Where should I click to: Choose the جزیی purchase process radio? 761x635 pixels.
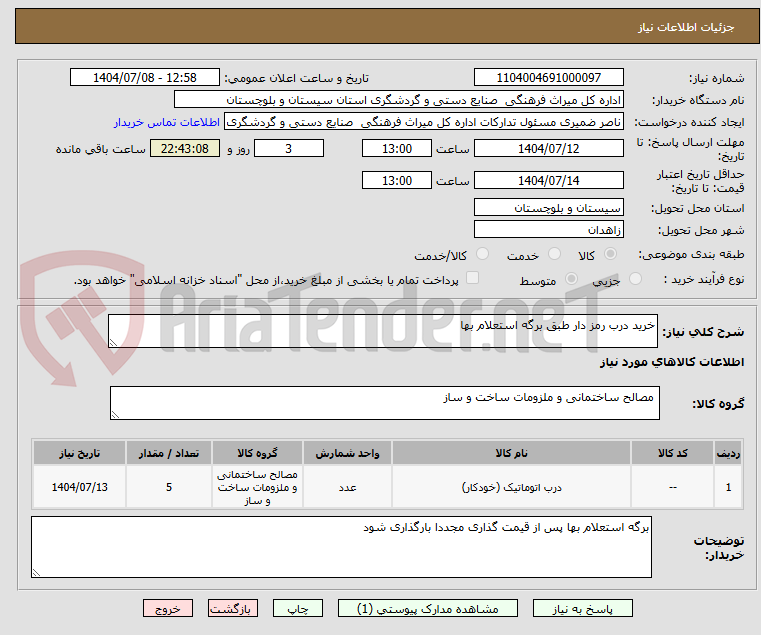pos(635,279)
